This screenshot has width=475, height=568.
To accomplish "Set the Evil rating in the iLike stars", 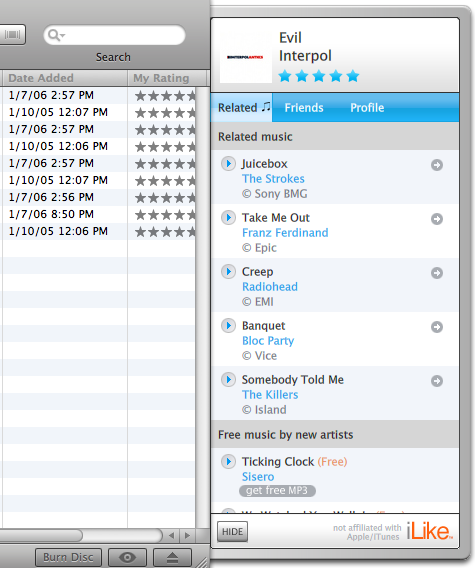I will [319, 76].
